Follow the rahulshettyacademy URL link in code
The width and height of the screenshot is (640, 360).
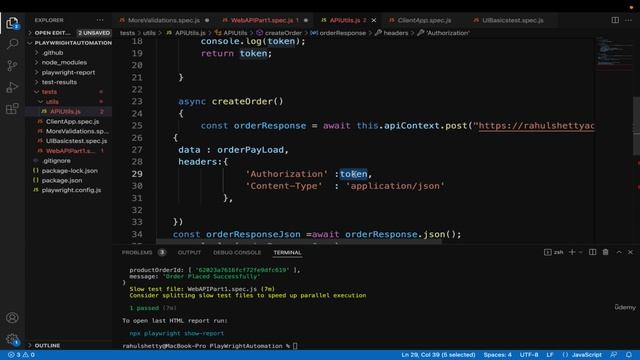pyautogui.click(x=536, y=126)
